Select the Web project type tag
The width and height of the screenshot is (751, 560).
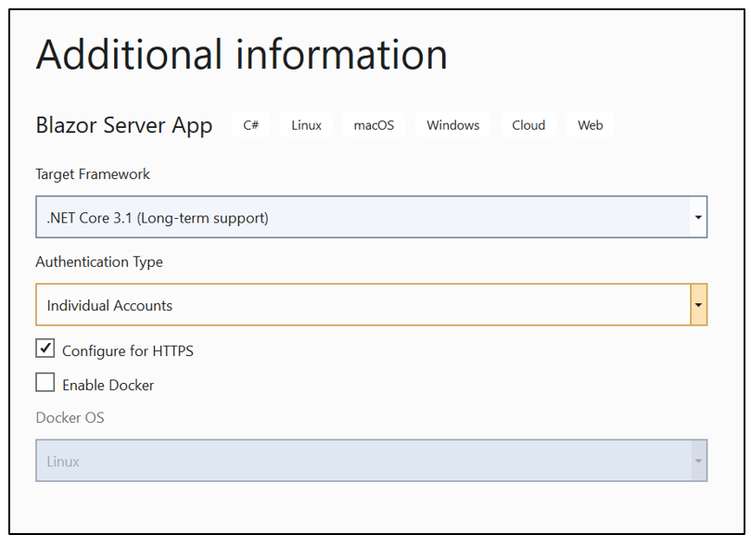(x=590, y=125)
